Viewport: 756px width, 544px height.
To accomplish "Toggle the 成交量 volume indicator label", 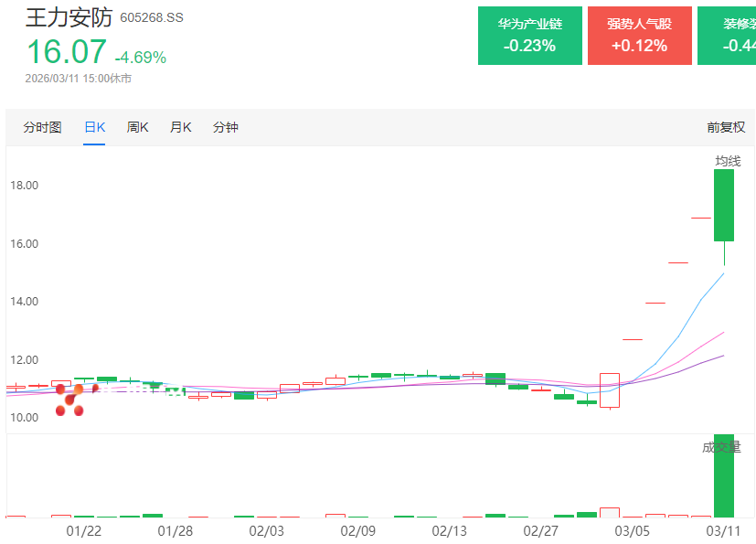I will (x=721, y=447).
